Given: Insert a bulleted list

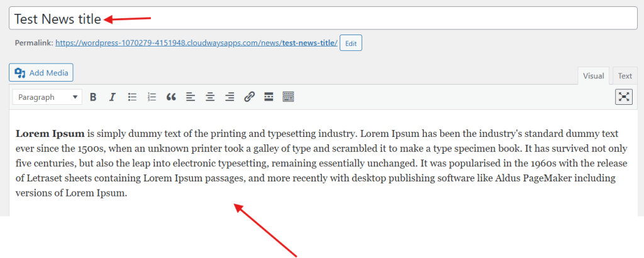Looking at the screenshot, I should coord(132,97).
